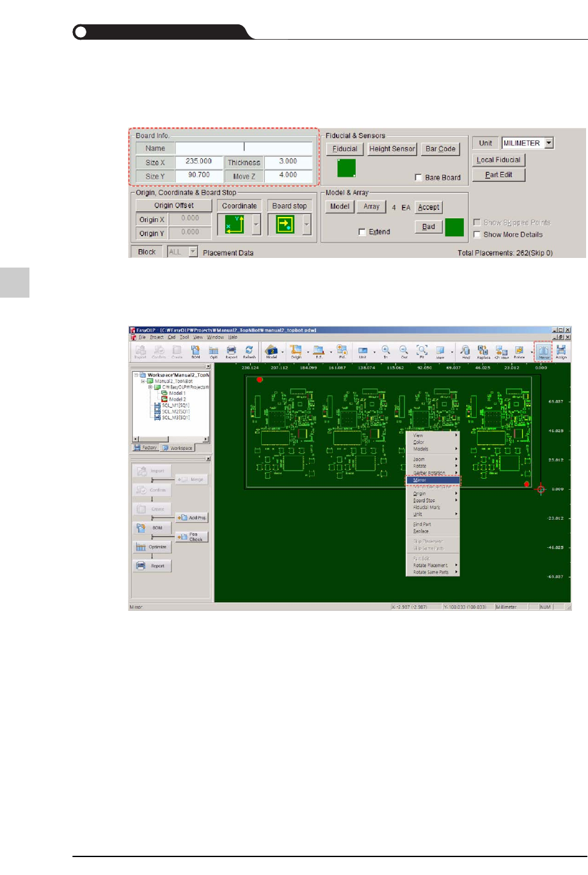Collapse the Workspace tree root node

pyautogui.click(x=136, y=375)
